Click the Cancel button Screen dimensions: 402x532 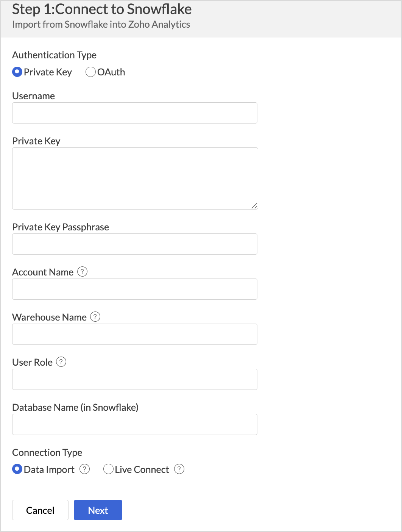(x=40, y=510)
